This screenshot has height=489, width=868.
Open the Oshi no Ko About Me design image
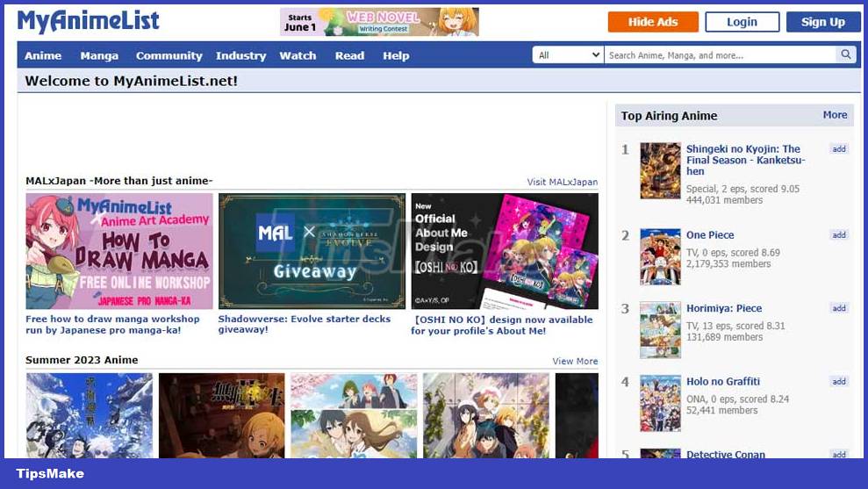(x=505, y=251)
